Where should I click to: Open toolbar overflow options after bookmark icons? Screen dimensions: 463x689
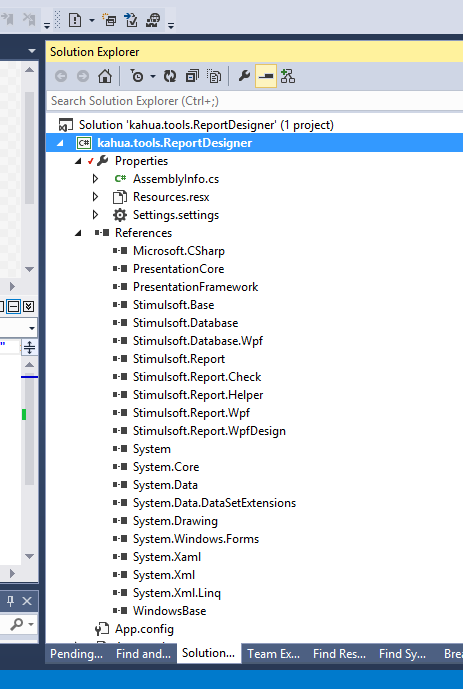coord(47,25)
